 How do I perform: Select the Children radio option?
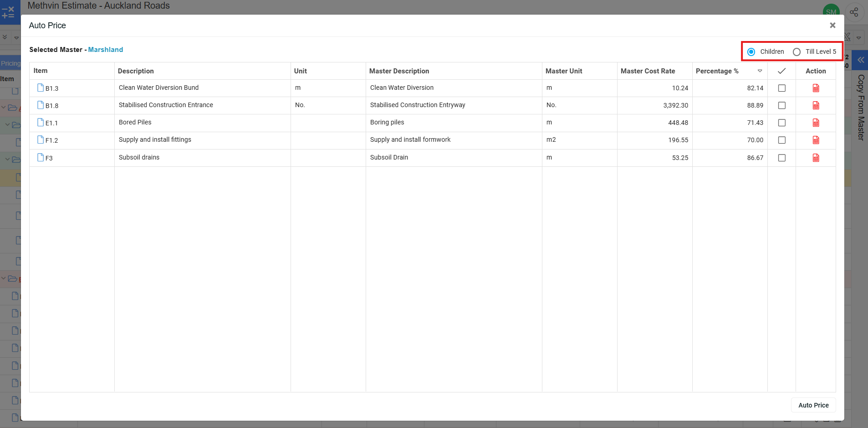pyautogui.click(x=751, y=52)
